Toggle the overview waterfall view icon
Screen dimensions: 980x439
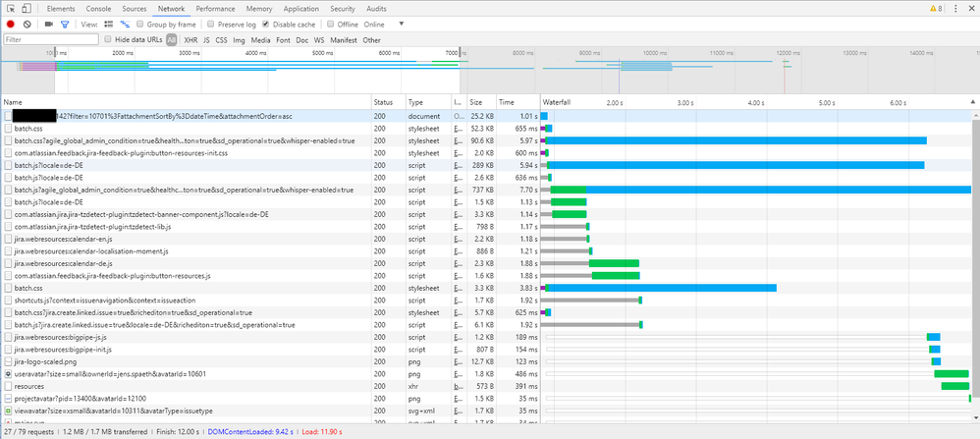point(125,25)
